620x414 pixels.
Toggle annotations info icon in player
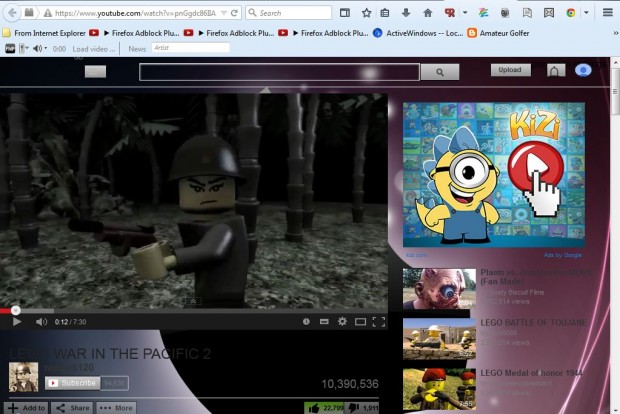pyautogui.click(x=306, y=321)
